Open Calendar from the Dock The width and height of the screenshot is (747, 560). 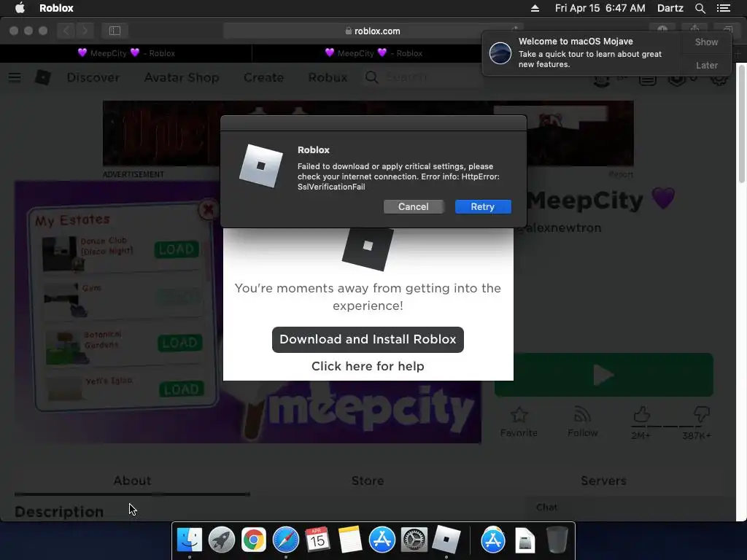(317, 540)
